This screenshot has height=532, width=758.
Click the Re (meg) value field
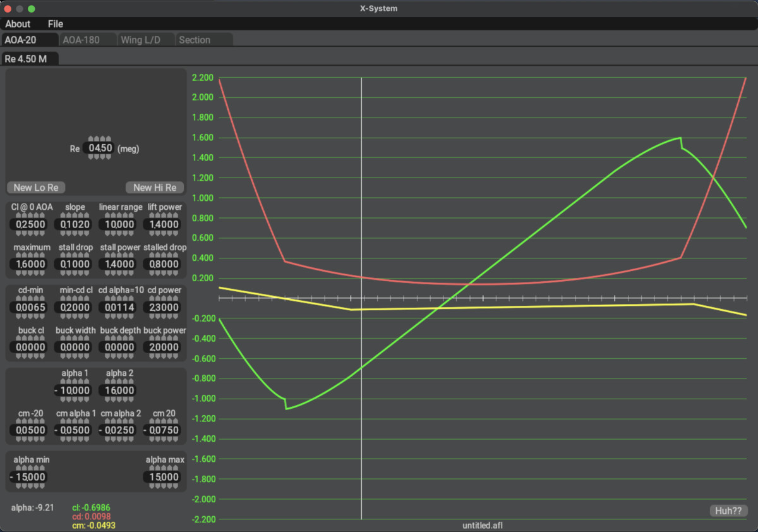tap(100, 148)
